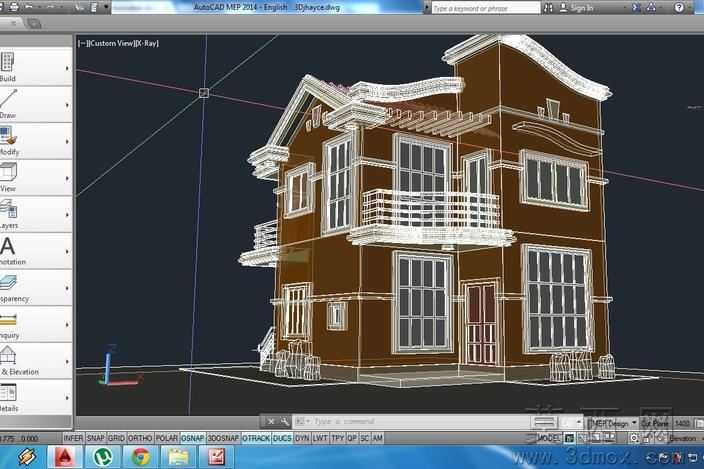Open uTorrent from the taskbar
Screen dimensions: 704x469
pos(103,457)
